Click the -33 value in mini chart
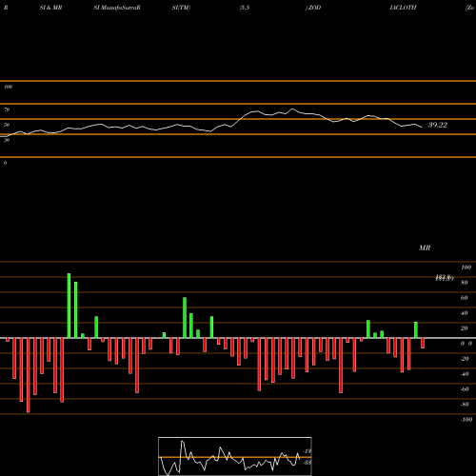 [x=307, y=463]
